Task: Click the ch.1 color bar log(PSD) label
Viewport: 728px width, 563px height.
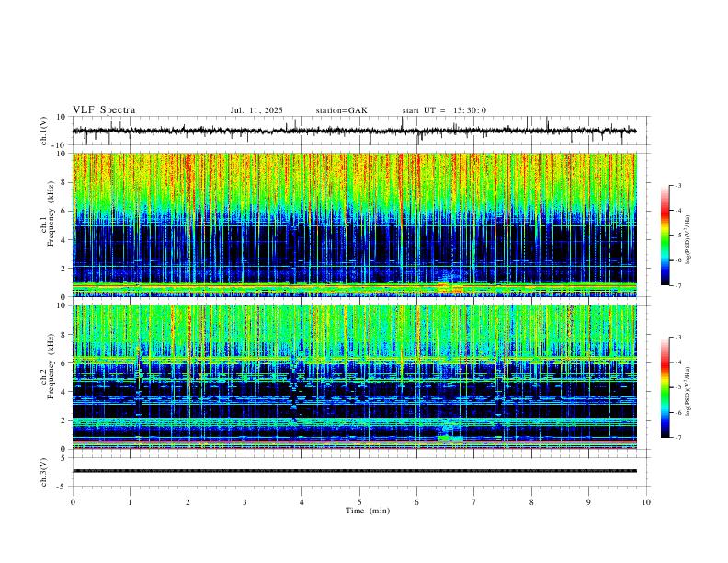Action: 688,240
